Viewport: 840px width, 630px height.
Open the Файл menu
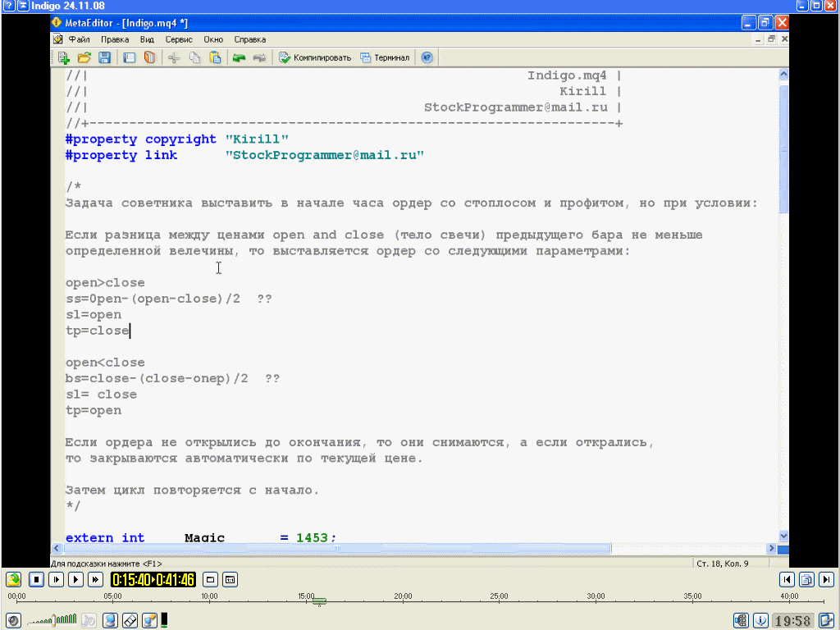click(x=80, y=39)
